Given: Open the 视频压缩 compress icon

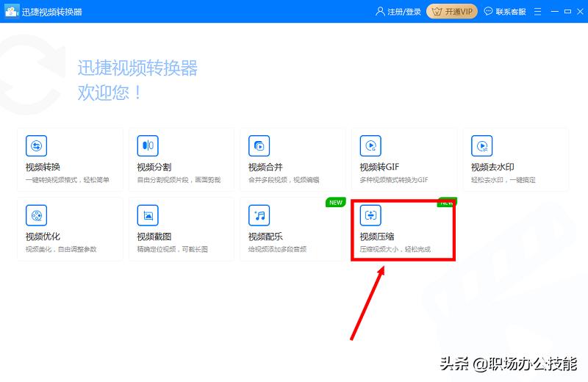Looking at the screenshot, I should tap(370, 215).
